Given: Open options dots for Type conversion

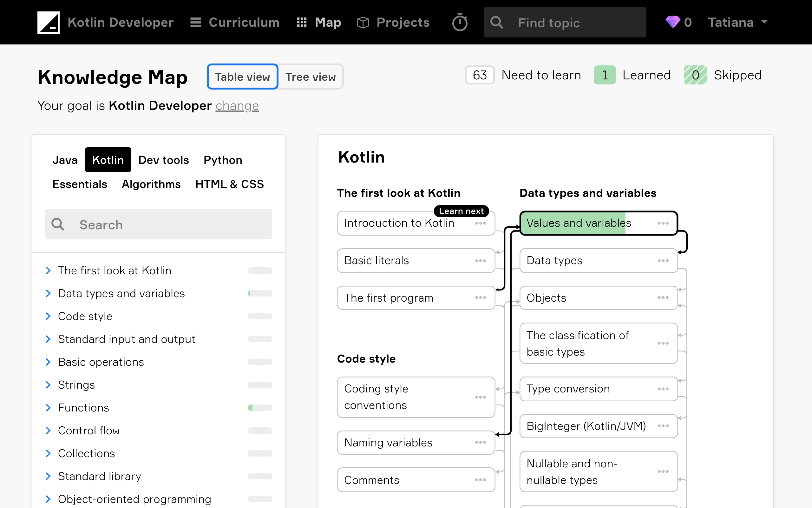Looking at the screenshot, I should click(x=663, y=389).
